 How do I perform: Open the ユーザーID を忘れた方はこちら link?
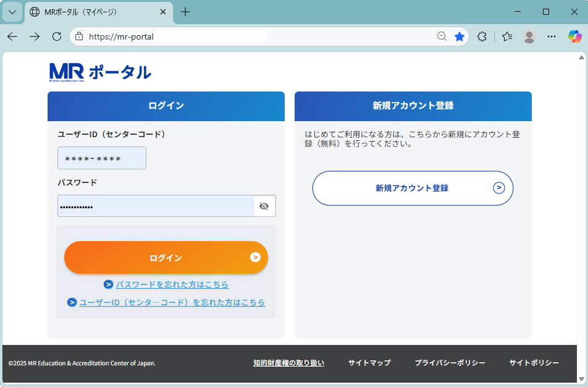(172, 302)
